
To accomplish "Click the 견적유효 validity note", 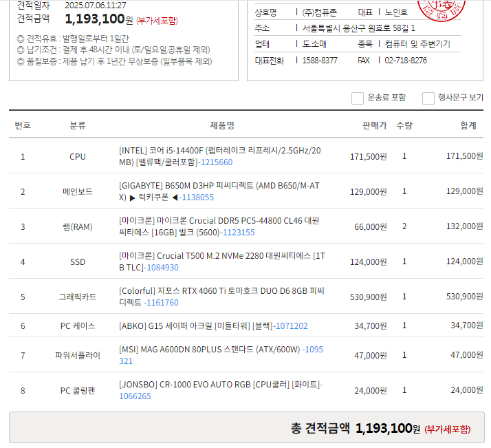I will [x=73, y=39].
